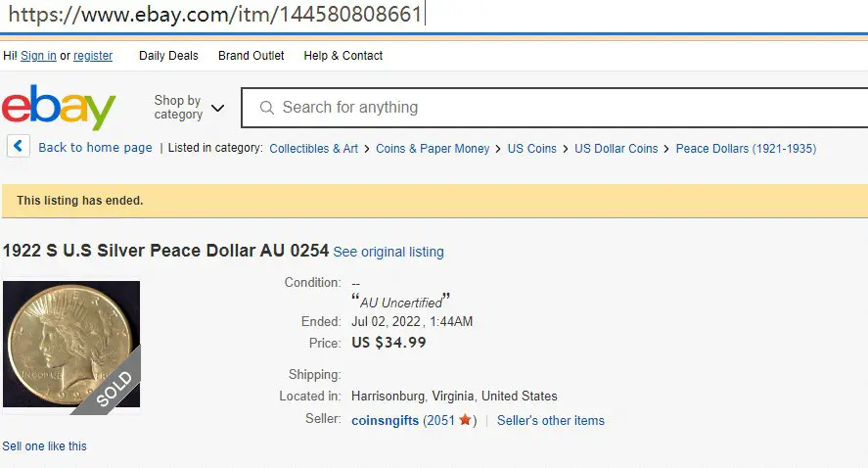
Task: Open Daily Deals menu item
Action: pyautogui.click(x=168, y=56)
